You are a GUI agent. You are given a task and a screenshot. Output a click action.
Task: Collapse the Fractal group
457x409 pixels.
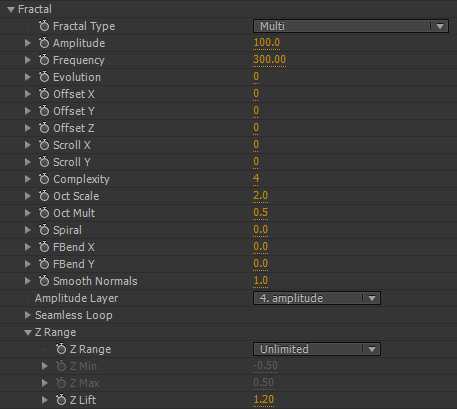click(11, 9)
